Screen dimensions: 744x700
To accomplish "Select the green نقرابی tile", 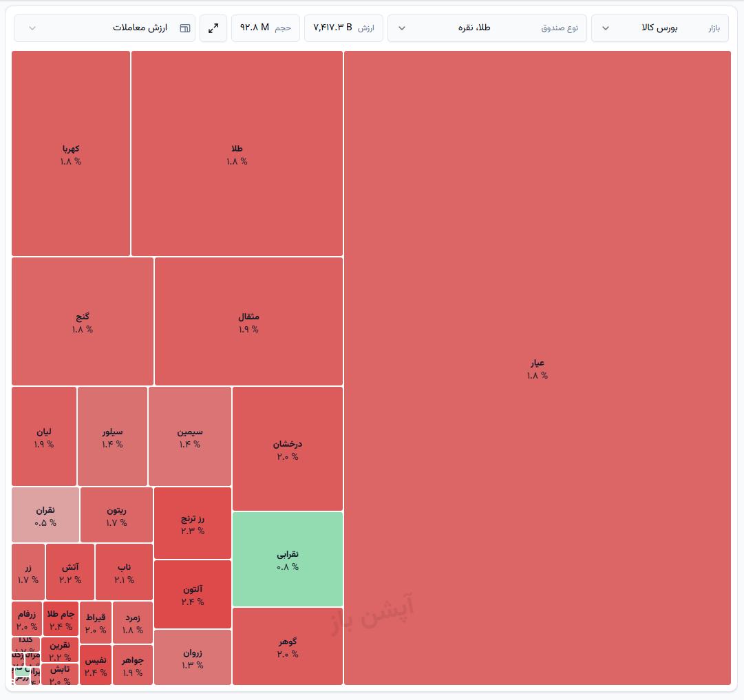I will (288, 559).
